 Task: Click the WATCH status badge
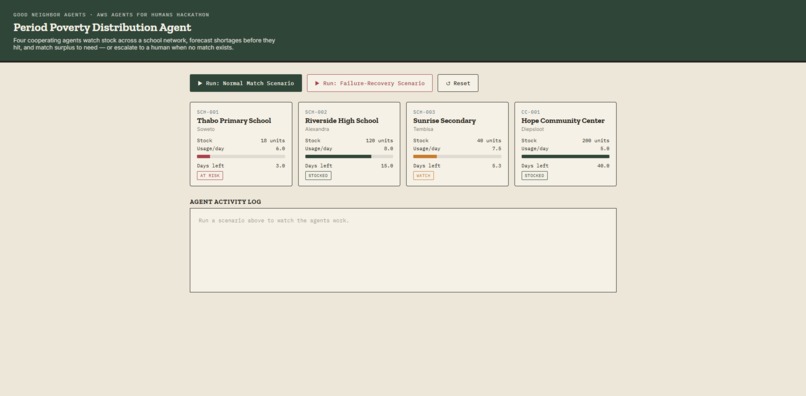tap(424, 176)
